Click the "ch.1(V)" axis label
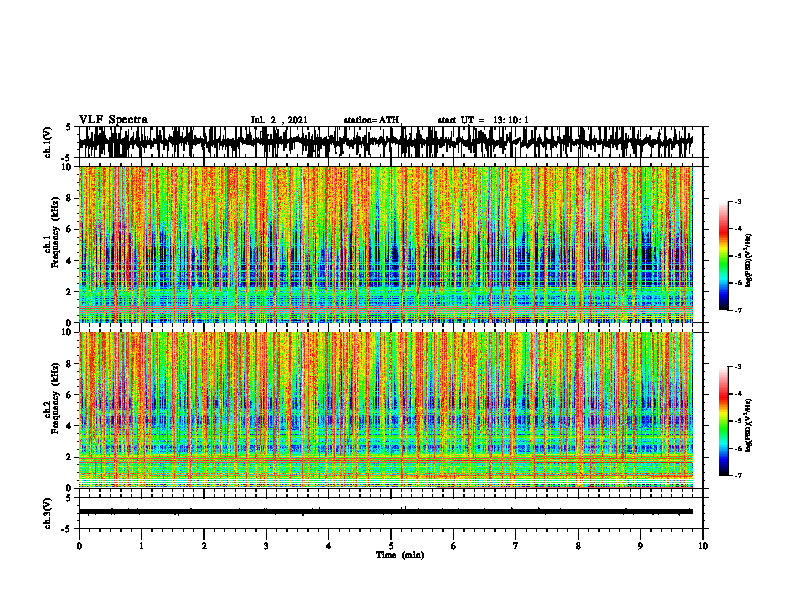 (x=48, y=142)
